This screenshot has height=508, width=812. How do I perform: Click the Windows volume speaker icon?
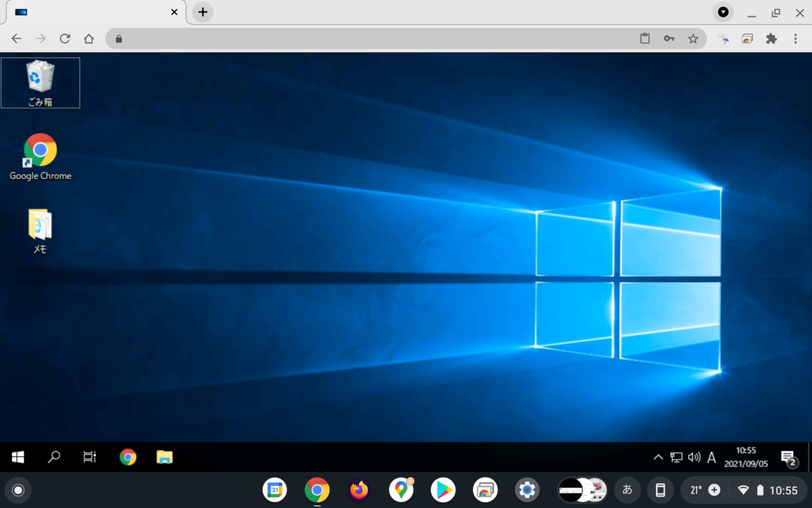[x=694, y=457]
